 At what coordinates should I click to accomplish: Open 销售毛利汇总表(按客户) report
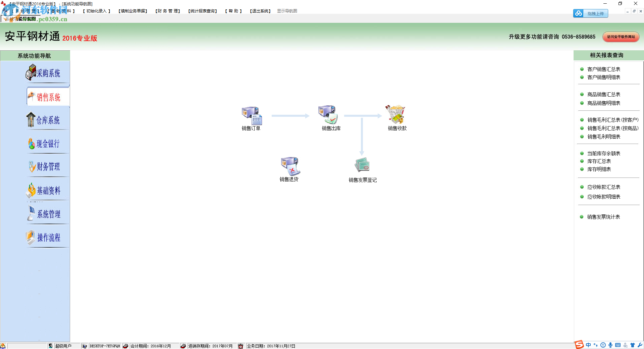(x=613, y=120)
